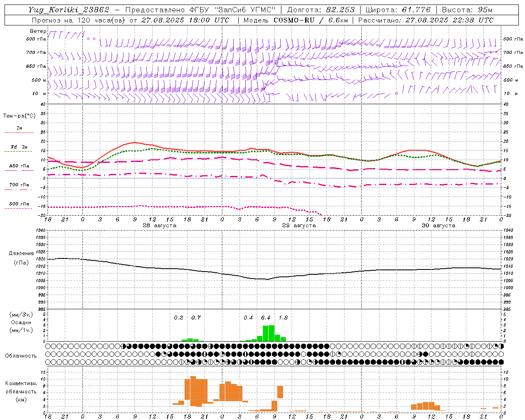Click the Рассчитано: 27.08.2025 22:38 UTC timestamp
This screenshot has width=525, height=420.
(x=426, y=20)
